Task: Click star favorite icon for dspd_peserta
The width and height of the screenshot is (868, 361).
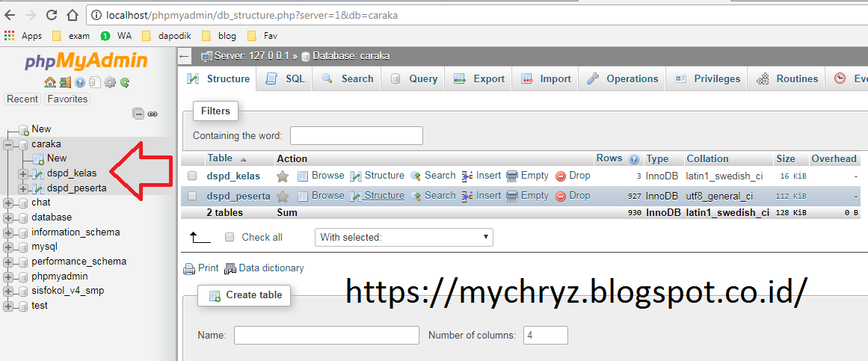Action: pos(283,197)
